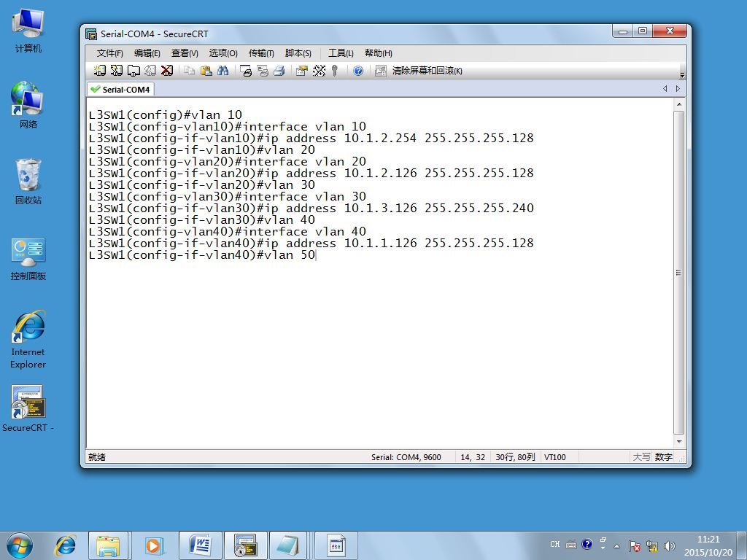
Task: Click 'Serial: COM4, 9600' in status bar
Action: [x=406, y=457]
